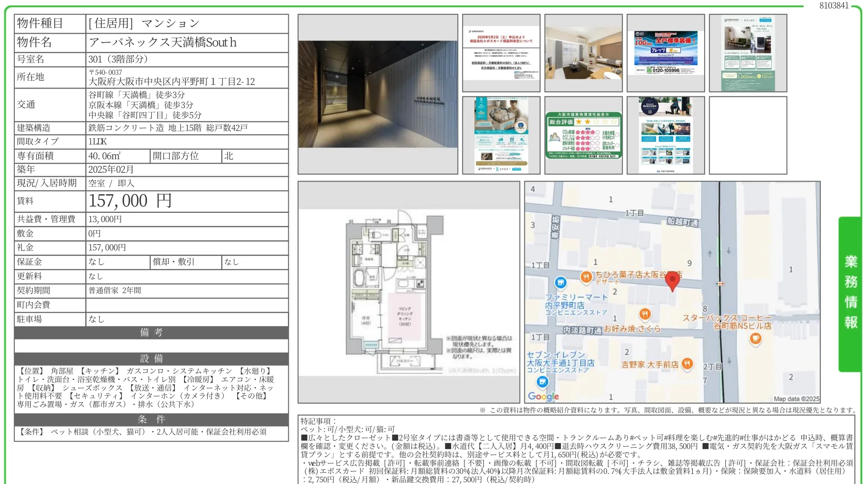
Task: Open the CLAS furniture rental flyer thumbnail
Action: pos(748,53)
